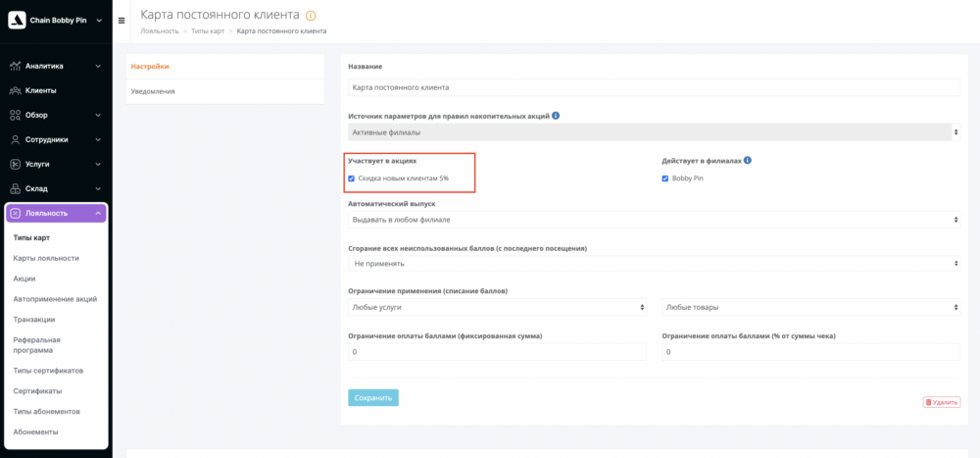Open Абонементы submenu item

coord(35,432)
